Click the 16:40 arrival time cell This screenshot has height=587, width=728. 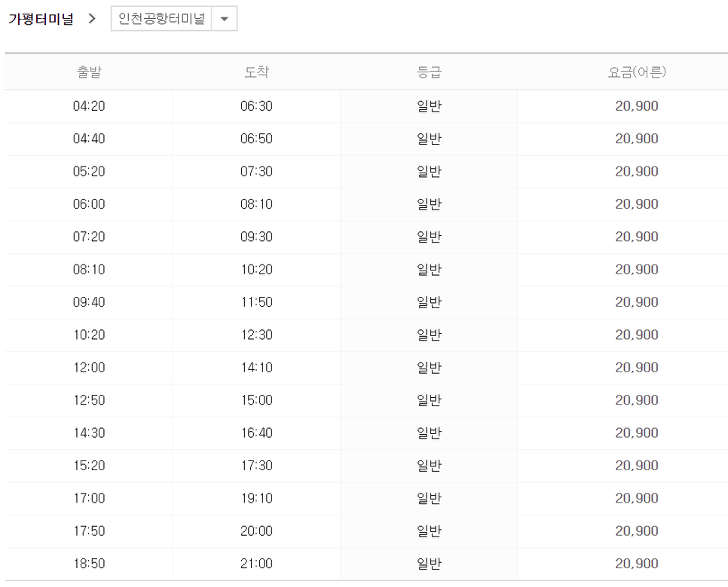(256, 433)
